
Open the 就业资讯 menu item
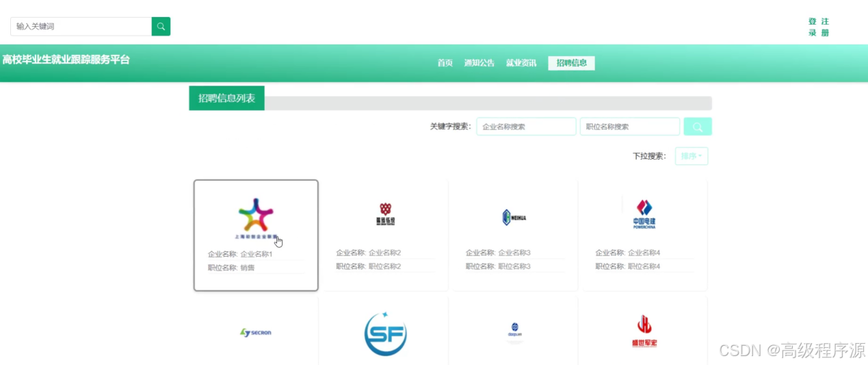tap(521, 63)
